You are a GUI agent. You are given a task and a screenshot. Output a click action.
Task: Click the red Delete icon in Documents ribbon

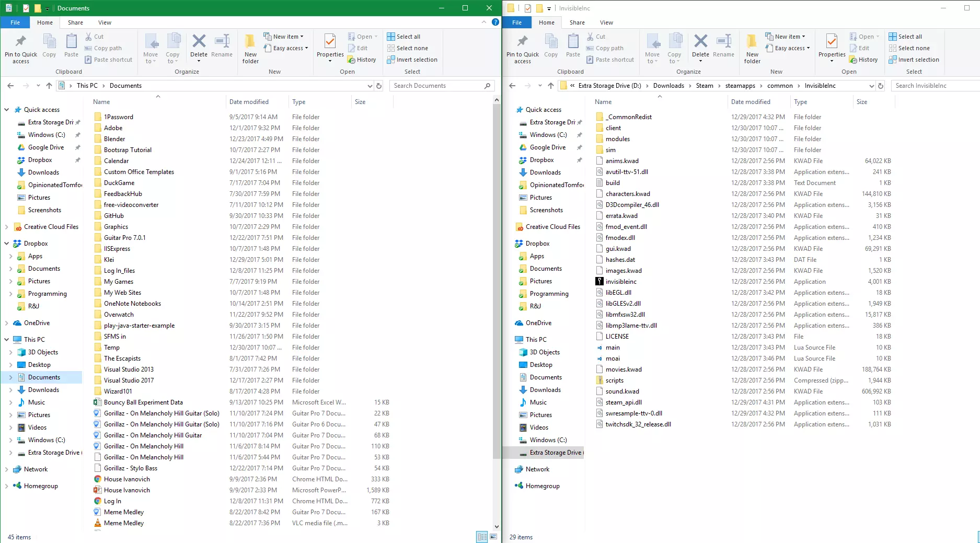(199, 41)
